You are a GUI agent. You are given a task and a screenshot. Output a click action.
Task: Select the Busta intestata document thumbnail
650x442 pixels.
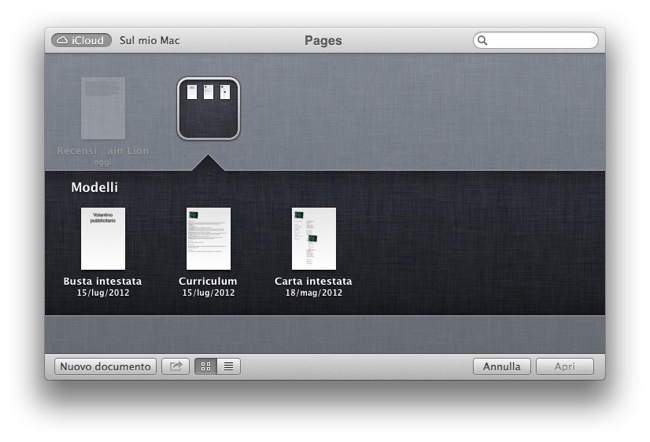coord(103,239)
